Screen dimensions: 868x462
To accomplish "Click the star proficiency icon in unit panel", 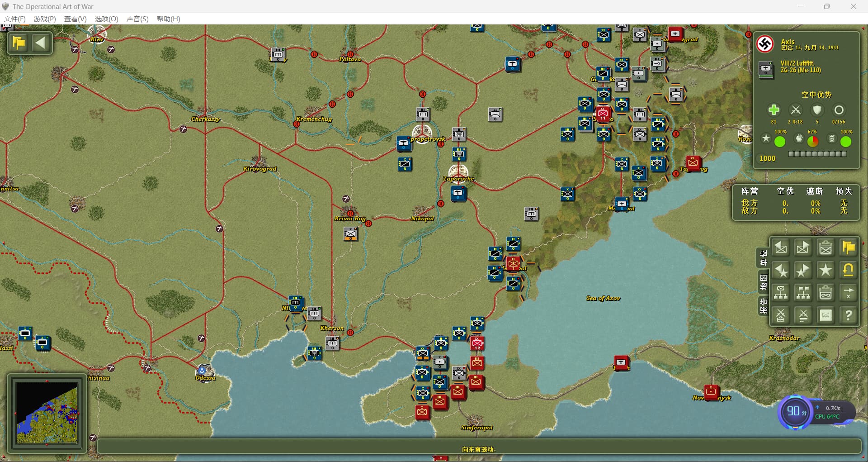I will [766, 138].
